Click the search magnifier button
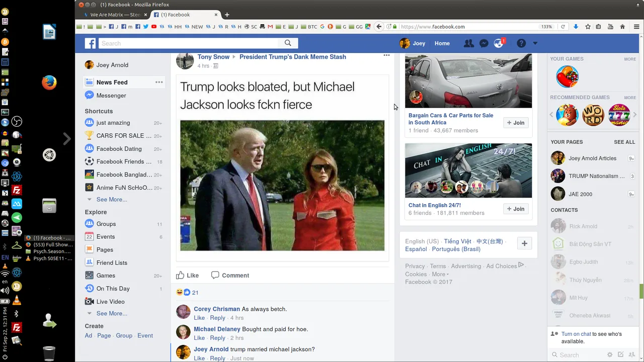644x362 pixels. click(x=288, y=43)
